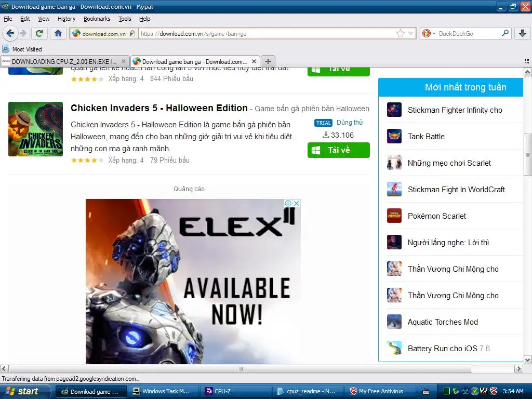Click the Stickman Fight In WorldCraft icon
The image size is (532, 399).
point(394,189)
